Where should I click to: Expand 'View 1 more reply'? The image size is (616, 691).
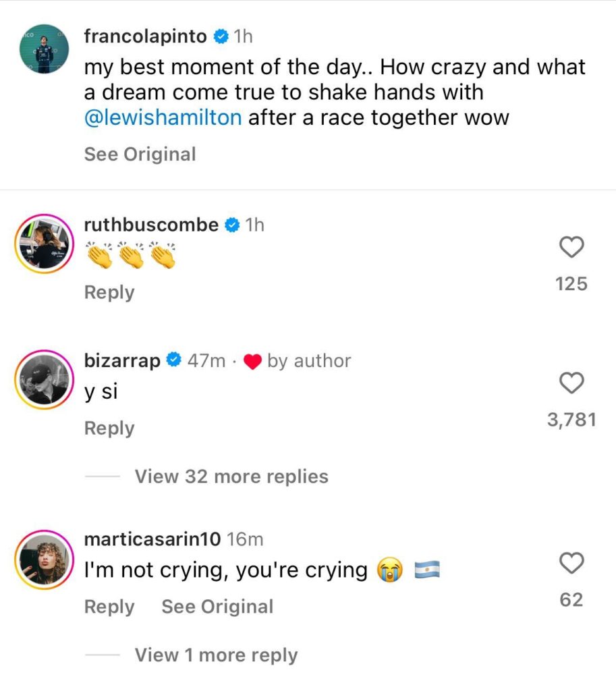click(216, 655)
